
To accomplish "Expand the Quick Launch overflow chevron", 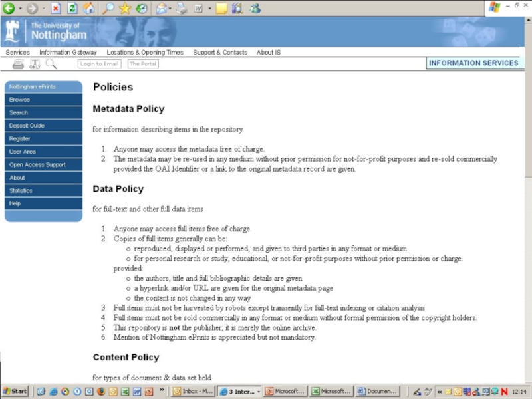I will point(162,390).
